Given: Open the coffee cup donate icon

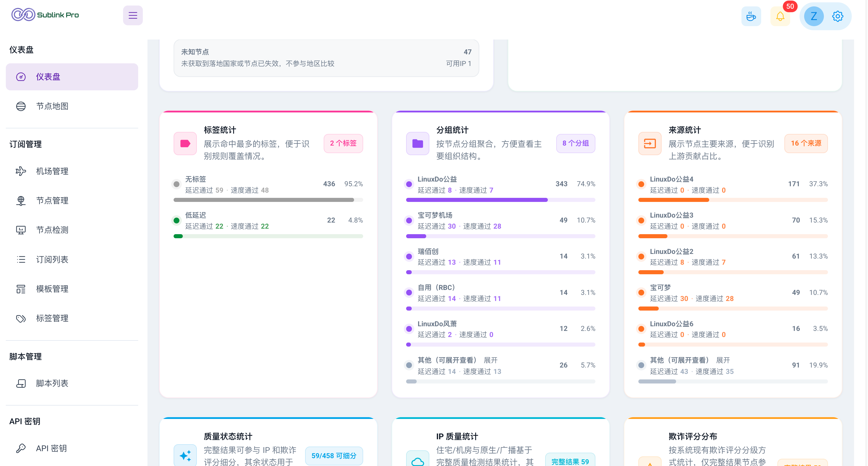Looking at the screenshot, I should click(751, 16).
